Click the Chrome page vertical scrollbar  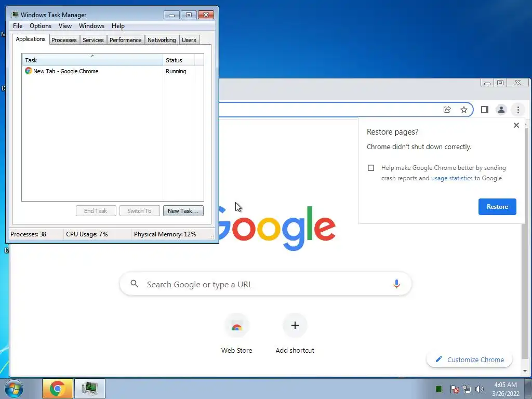pyautogui.click(x=526, y=244)
